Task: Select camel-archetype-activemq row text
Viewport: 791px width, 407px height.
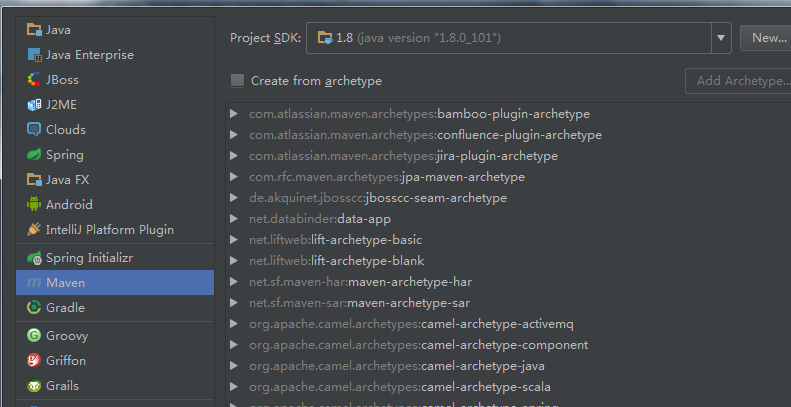Action: (x=411, y=324)
